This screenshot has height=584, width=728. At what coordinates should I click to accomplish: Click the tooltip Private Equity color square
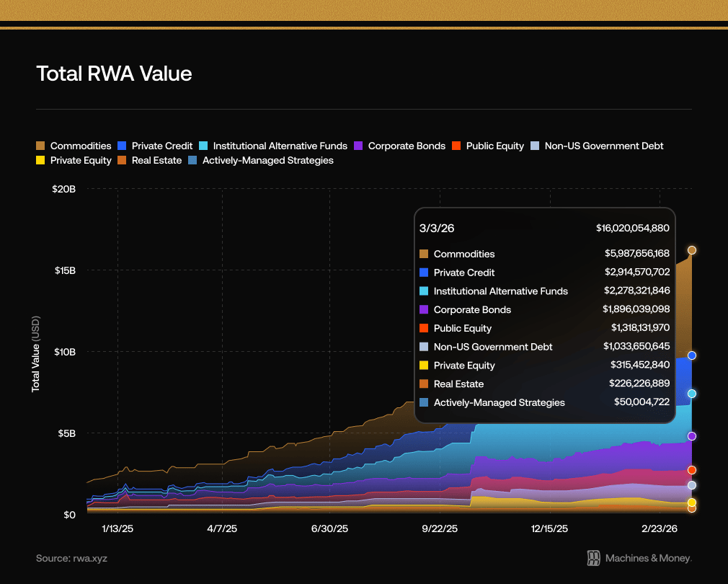coord(423,365)
